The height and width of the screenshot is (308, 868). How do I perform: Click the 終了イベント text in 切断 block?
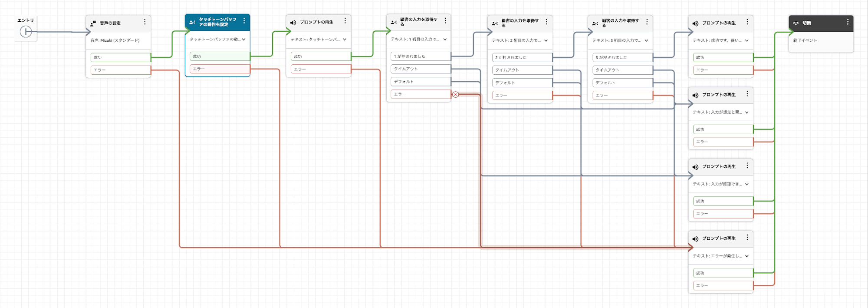click(x=805, y=40)
